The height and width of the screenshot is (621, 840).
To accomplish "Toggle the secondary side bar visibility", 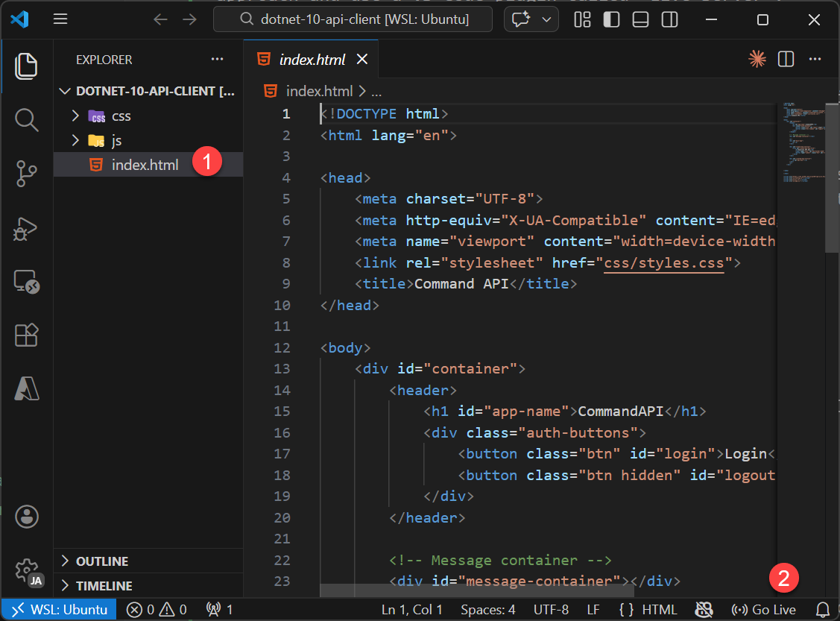I will (669, 19).
